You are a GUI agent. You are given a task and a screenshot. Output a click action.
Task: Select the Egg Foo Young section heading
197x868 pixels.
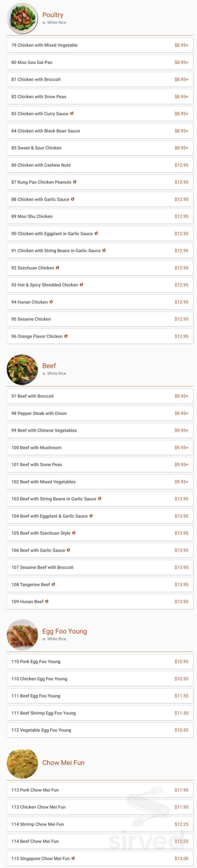tap(65, 631)
